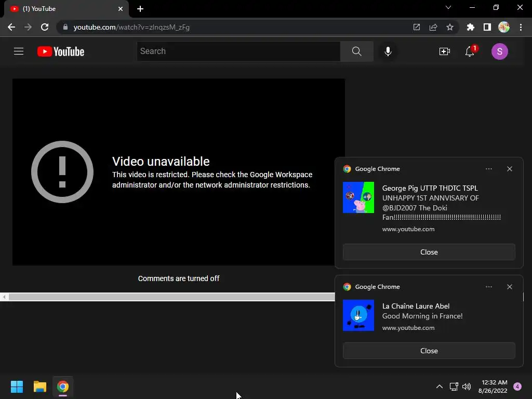Go back with browser back arrow
The width and height of the screenshot is (532, 399).
click(11, 27)
